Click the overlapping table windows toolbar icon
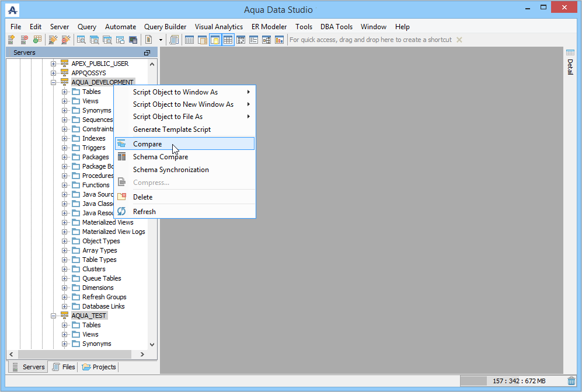This screenshot has height=392, width=582. tap(120, 40)
